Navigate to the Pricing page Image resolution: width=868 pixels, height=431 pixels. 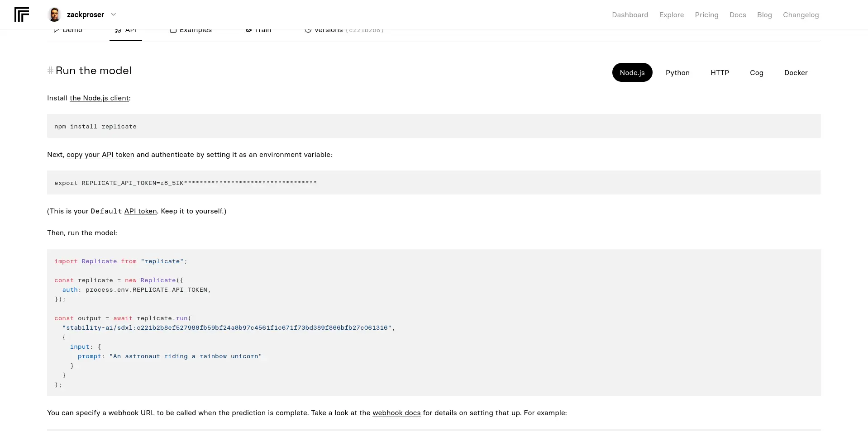tap(706, 14)
